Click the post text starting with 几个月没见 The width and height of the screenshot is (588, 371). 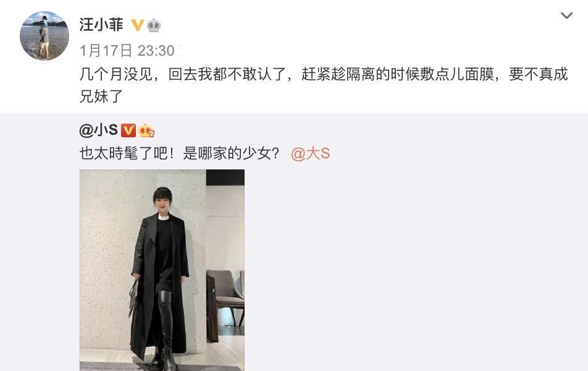click(x=324, y=85)
